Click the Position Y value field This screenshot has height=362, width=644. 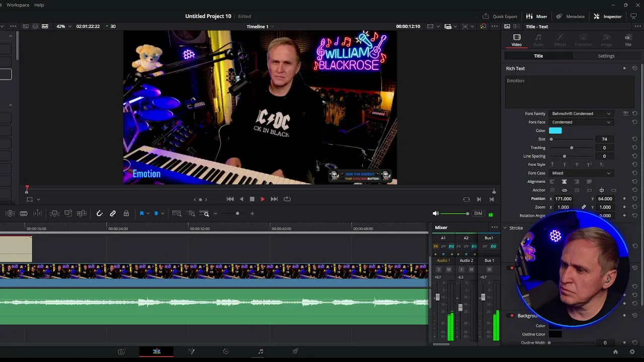[x=605, y=199]
